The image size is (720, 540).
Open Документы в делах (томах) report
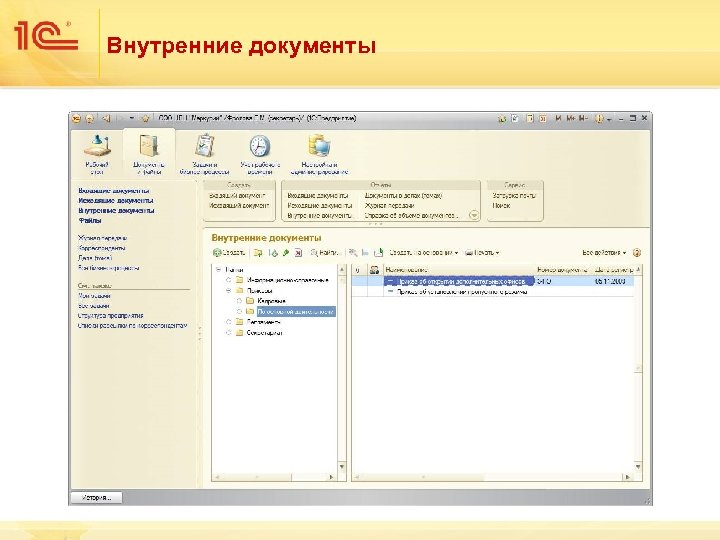point(403,196)
